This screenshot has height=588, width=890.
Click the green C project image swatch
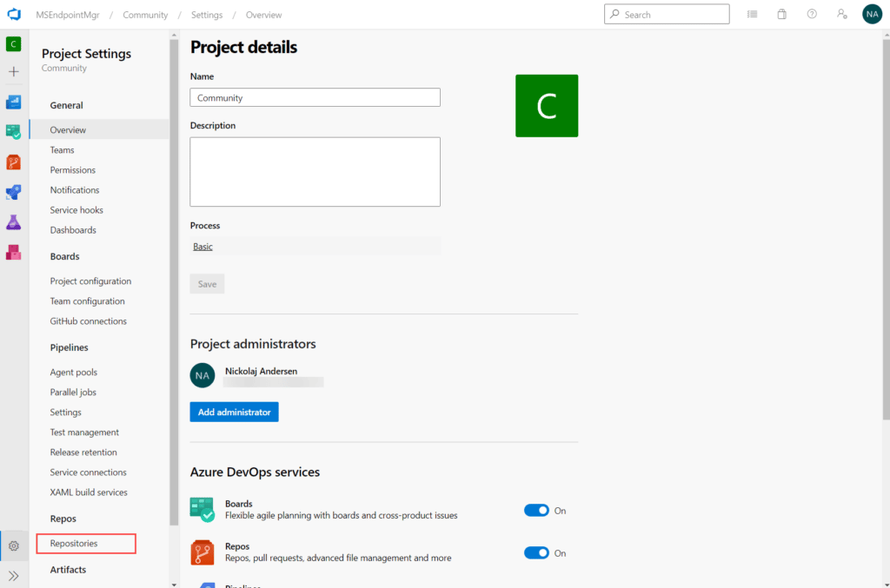pos(547,105)
